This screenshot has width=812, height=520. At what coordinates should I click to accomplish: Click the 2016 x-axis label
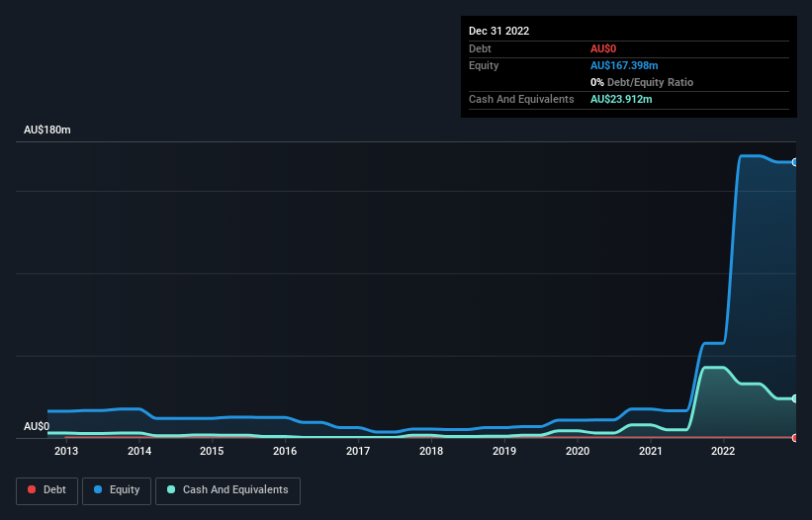(285, 451)
